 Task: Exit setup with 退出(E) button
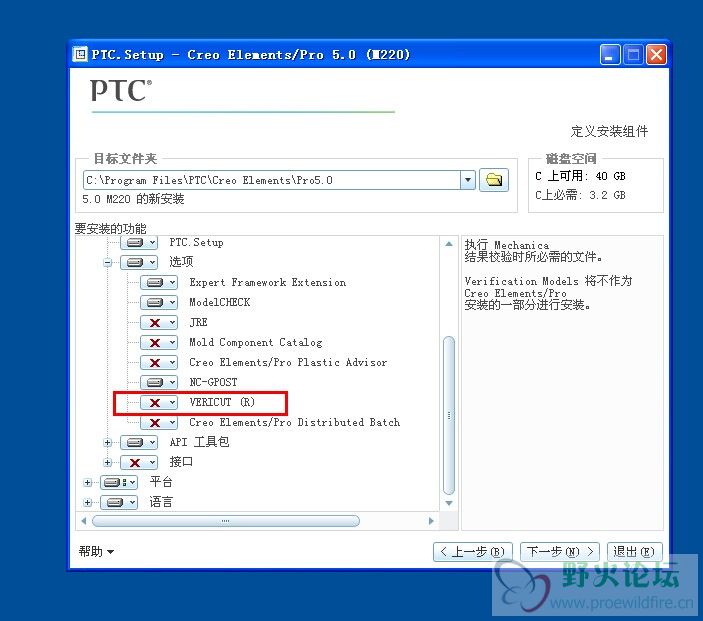[x=634, y=552]
